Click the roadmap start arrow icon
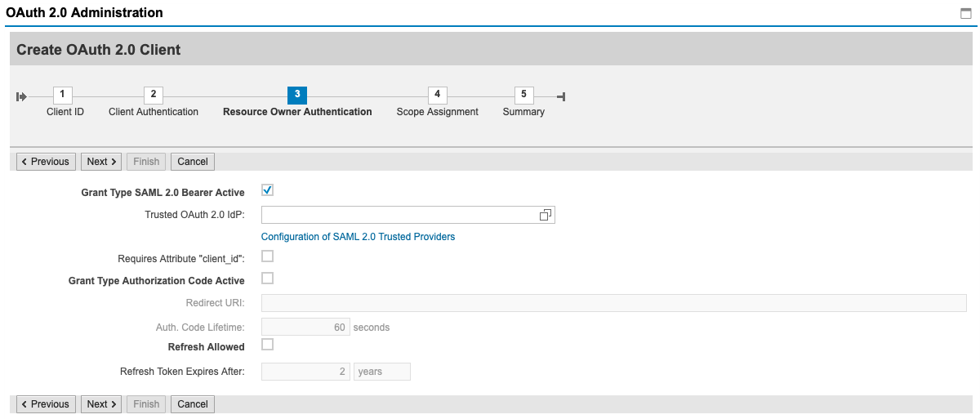The image size is (980, 419). pyautogui.click(x=21, y=97)
